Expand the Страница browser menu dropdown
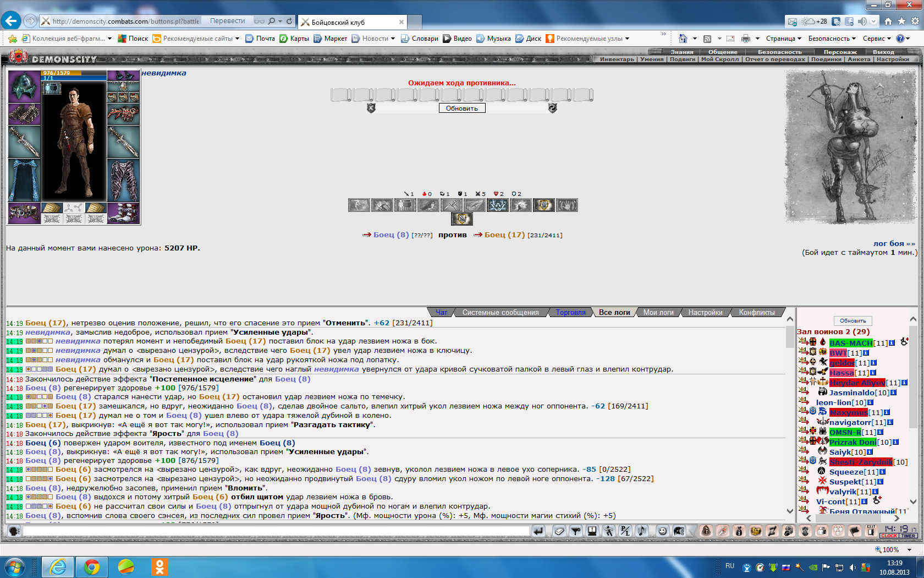This screenshot has width=924, height=578. coord(784,39)
